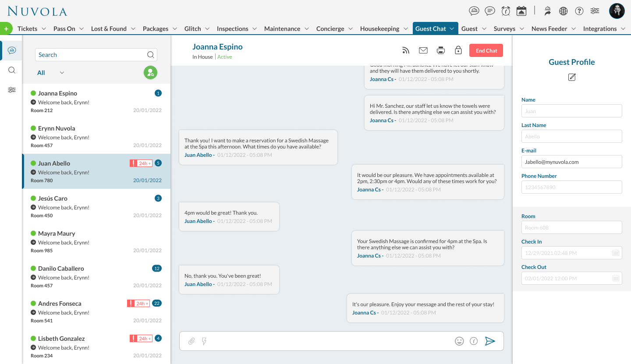Open the question mark help icon
The image size is (631, 364).
point(579,11)
